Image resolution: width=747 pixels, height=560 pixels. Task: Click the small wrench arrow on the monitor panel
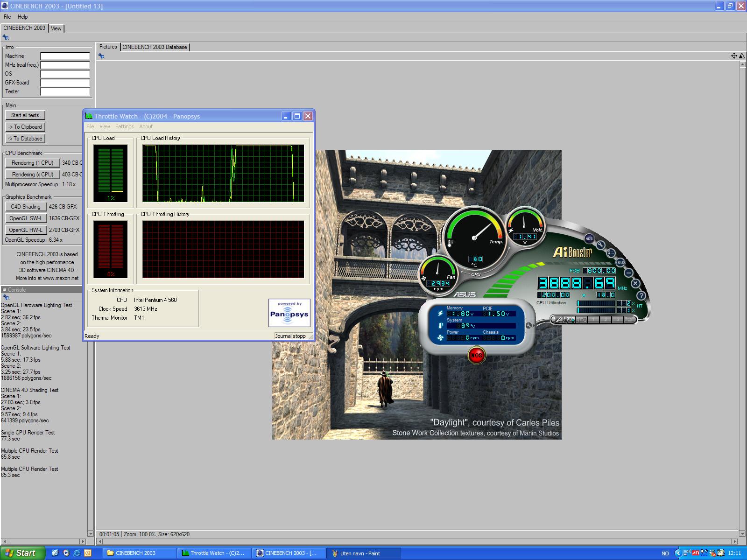(x=529, y=326)
